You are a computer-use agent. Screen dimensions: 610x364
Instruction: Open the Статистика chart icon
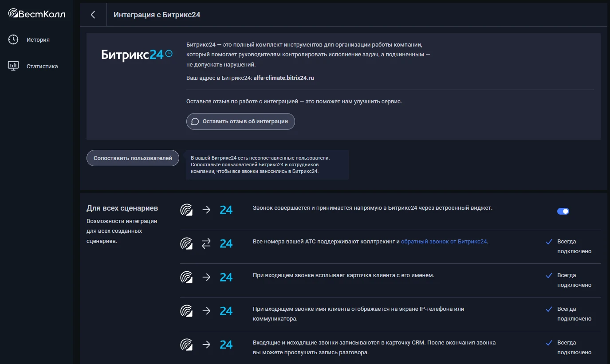[13, 66]
